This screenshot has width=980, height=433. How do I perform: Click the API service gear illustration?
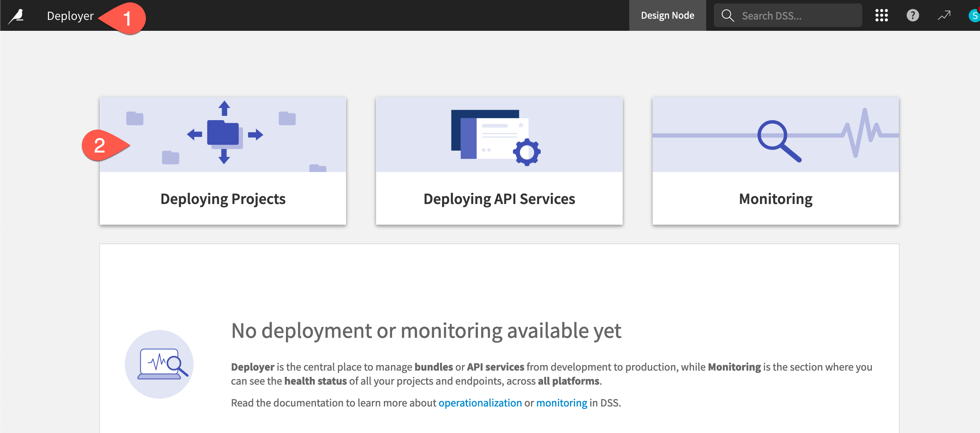(496, 137)
